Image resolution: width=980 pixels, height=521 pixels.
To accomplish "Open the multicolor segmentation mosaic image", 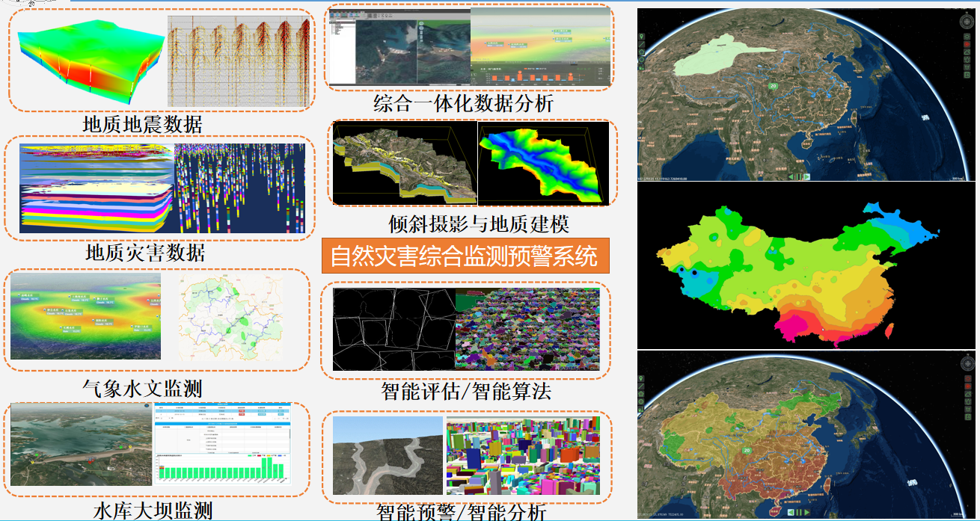I will click(x=527, y=329).
